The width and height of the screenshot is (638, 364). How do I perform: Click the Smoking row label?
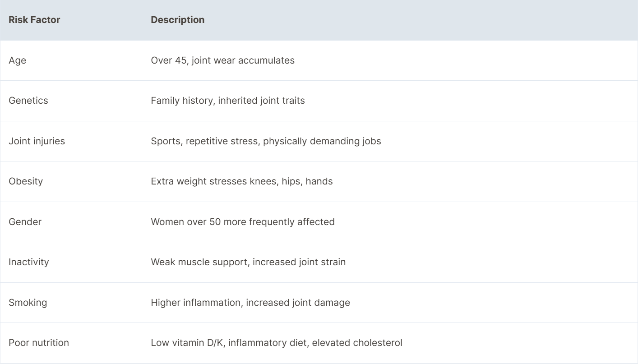coord(28,303)
